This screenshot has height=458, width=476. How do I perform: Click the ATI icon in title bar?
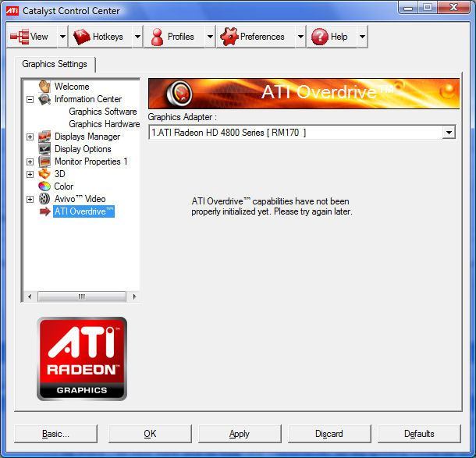[12, 11]
